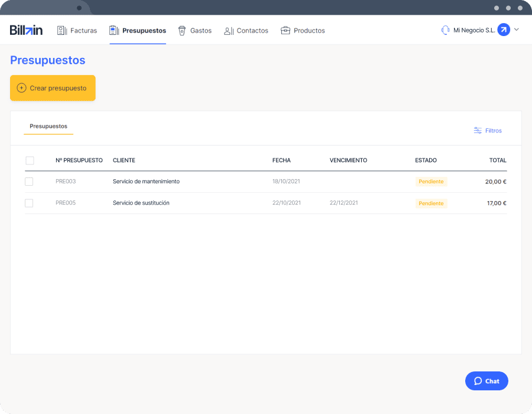Click the Mi Negocio S.L. account name

(x=474, y=30)
